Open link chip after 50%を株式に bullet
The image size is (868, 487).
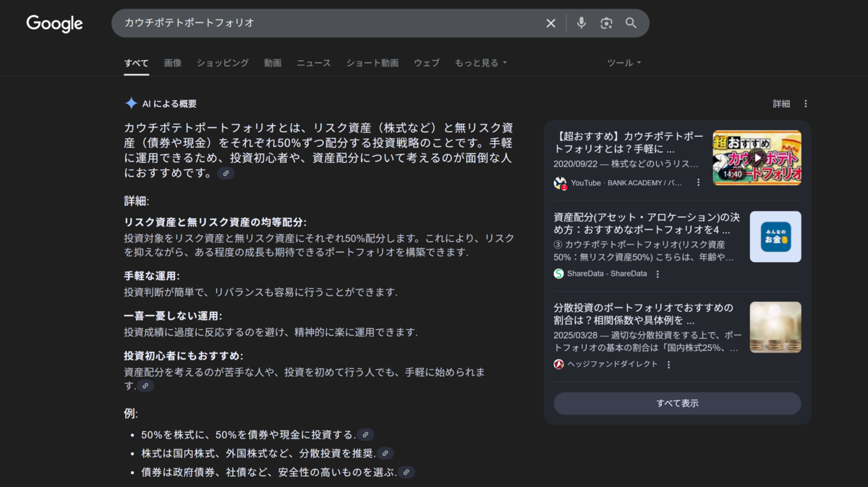point(365,435)
